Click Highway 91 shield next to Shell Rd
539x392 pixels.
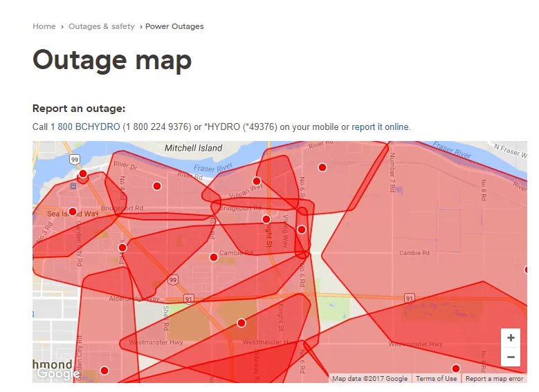click(188, 299)
